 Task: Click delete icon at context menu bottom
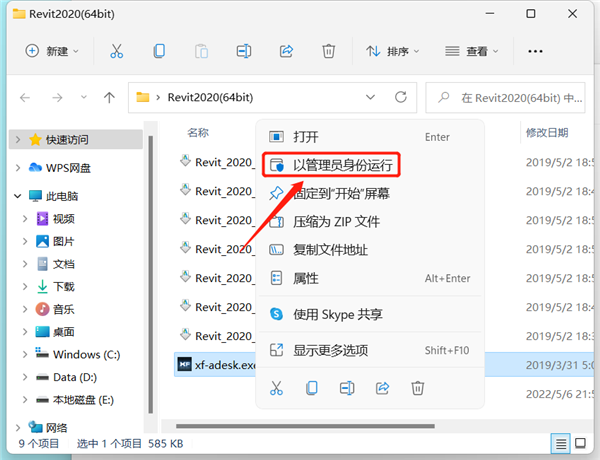click(x=418, y=387)
